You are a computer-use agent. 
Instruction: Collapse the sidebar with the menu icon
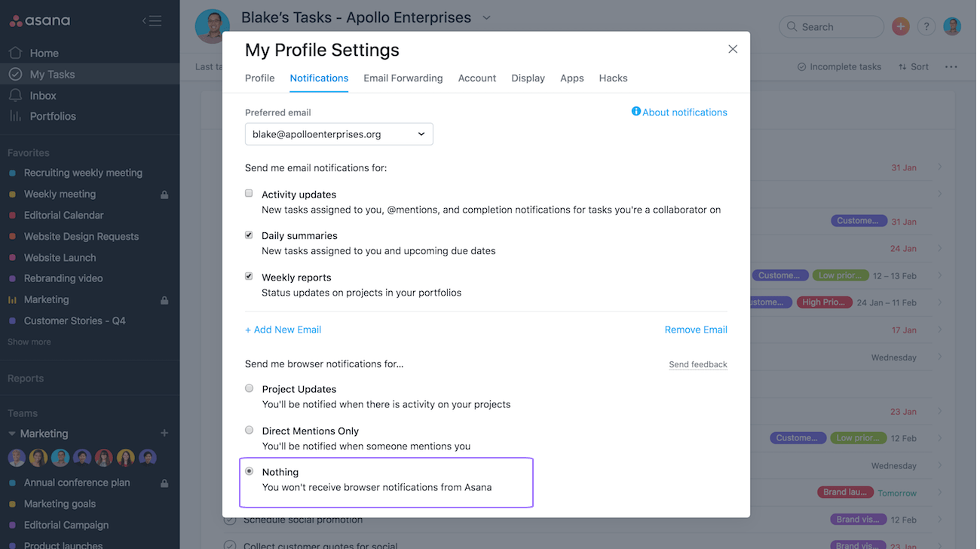[152, 21]
